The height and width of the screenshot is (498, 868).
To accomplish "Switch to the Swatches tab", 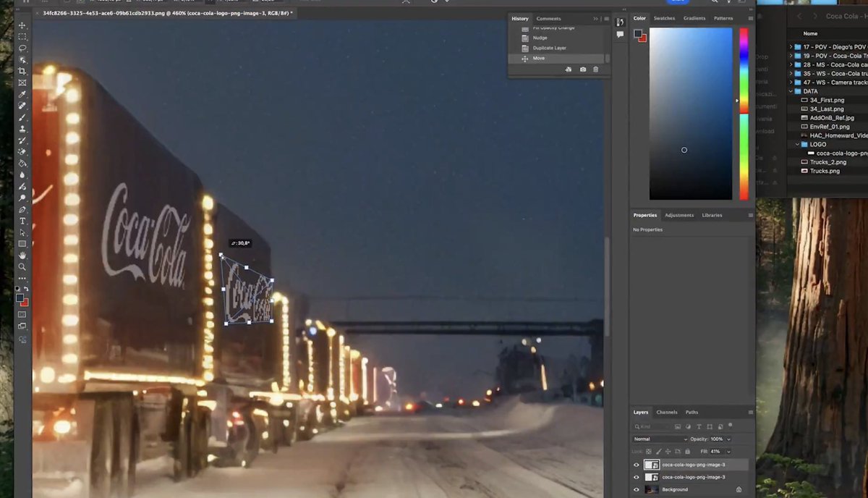I will click(x=664, y=18).
